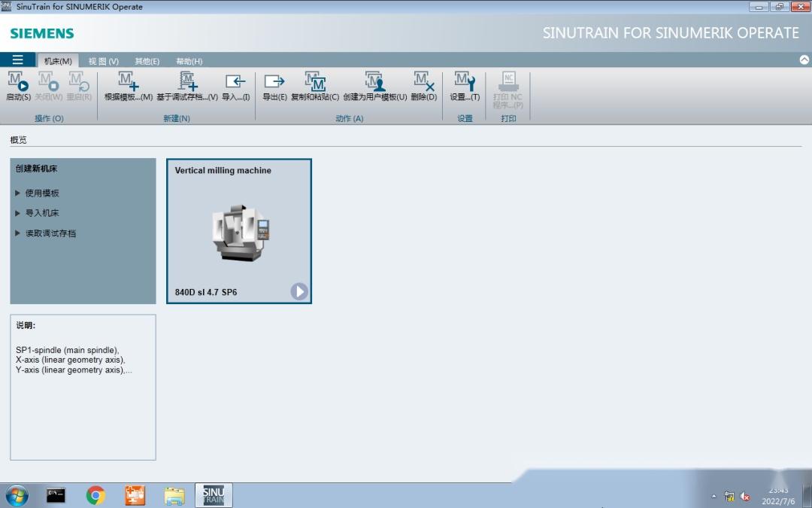Click the 创建新机床 panel heading

tap(36, 169)
